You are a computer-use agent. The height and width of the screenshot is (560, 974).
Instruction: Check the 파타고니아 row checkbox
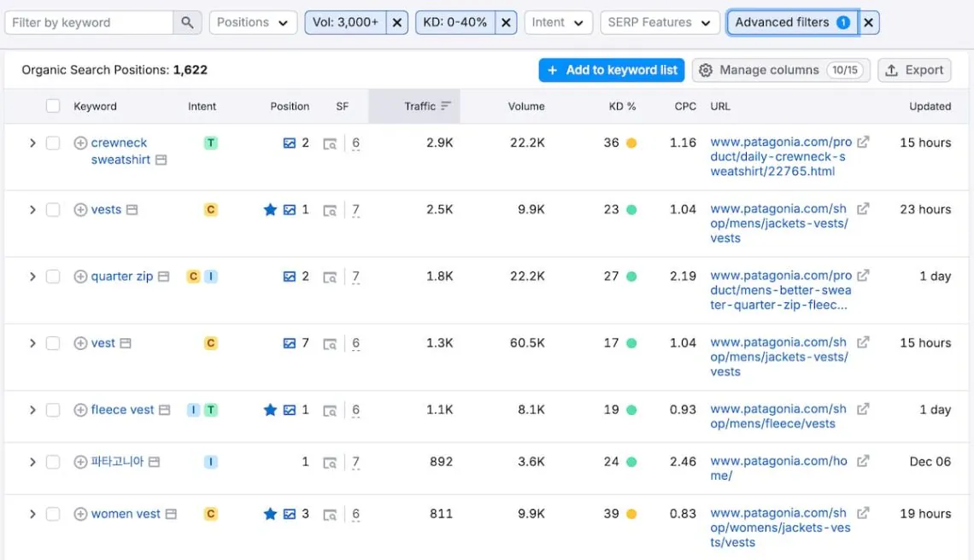[53, 462]
